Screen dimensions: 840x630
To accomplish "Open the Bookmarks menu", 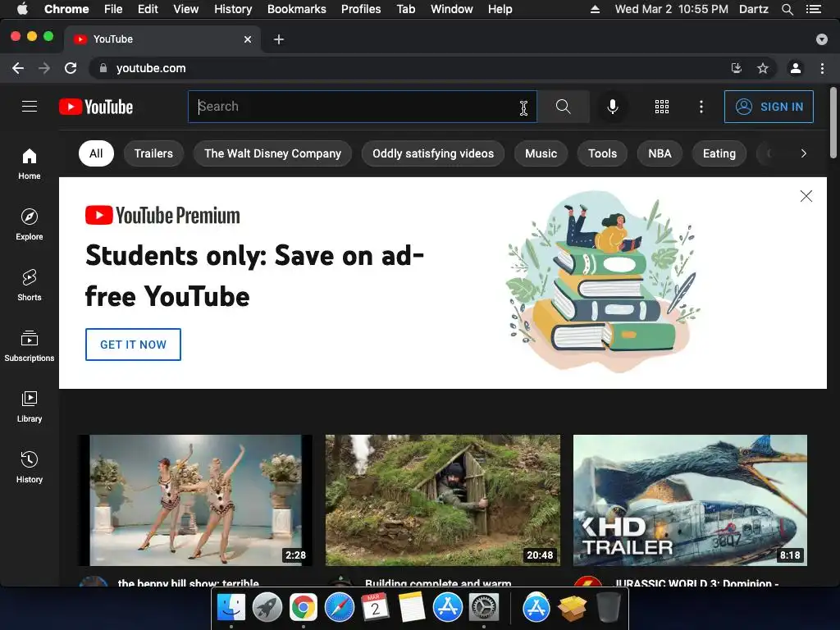I will pyautogui.click(x=297, y=9).
